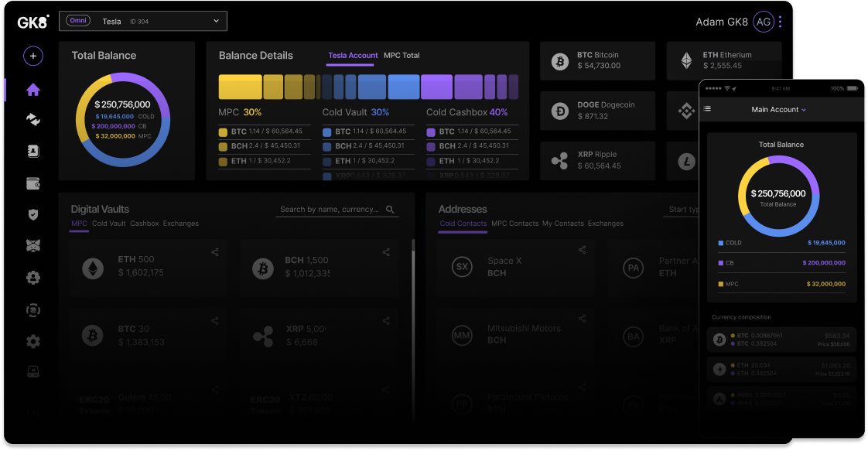Click the Dogecoin icon in DOGE card

(559, 111)
